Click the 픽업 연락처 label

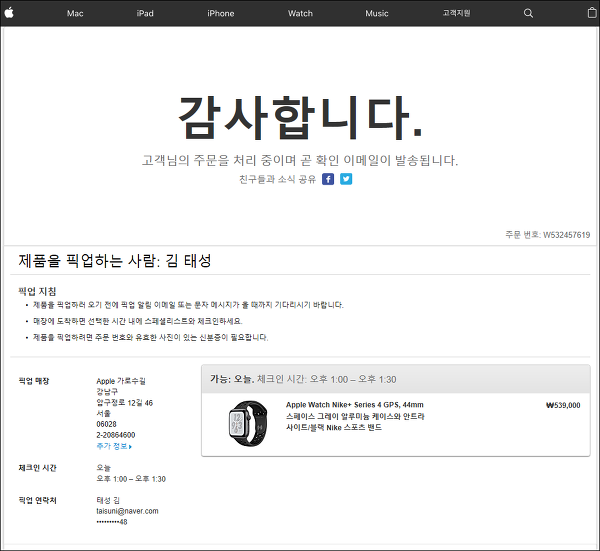(38, 500)
